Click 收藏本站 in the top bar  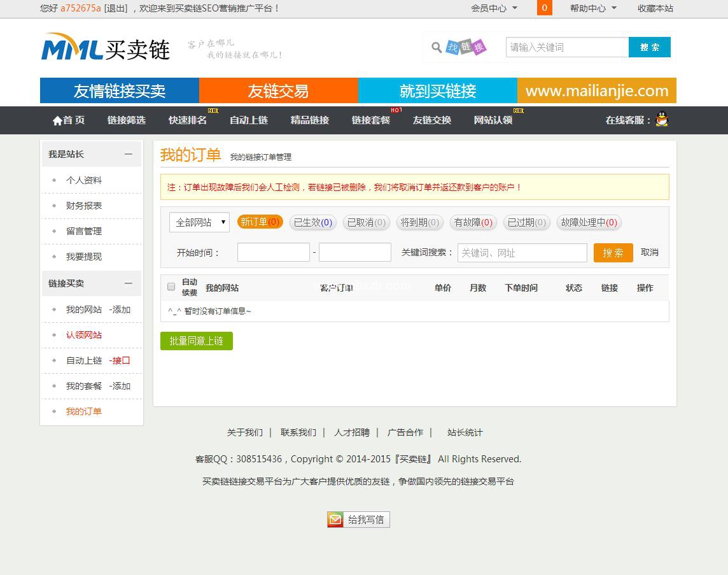[655, 8]
